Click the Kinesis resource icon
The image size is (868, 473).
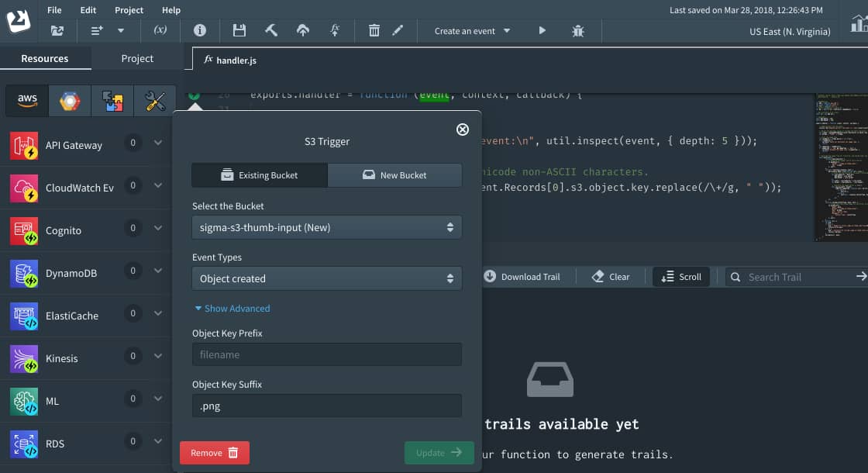(24, 358)
